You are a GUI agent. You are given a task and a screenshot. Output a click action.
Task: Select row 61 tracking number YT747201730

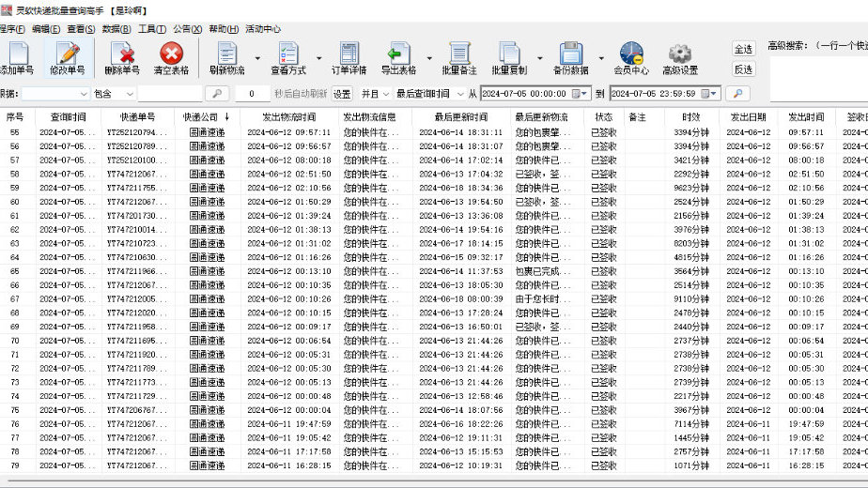137,215
